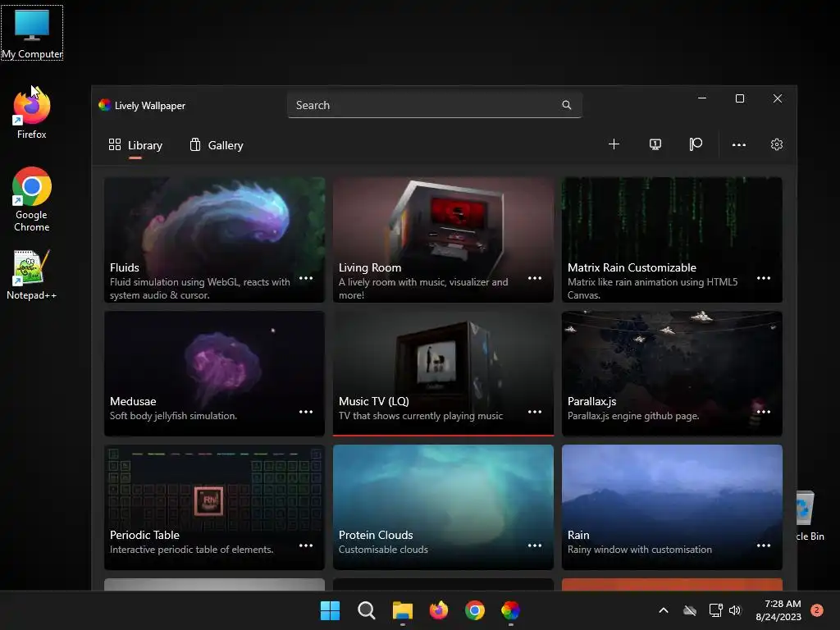Open more options for Music TV (LQ)
Screen dimensions: 840x630
(535, 412)
